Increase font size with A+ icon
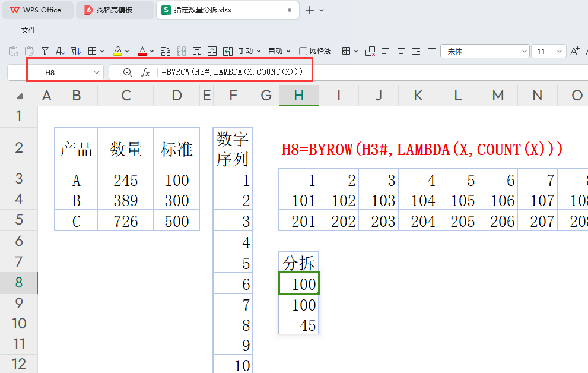 tap(575, 51)
